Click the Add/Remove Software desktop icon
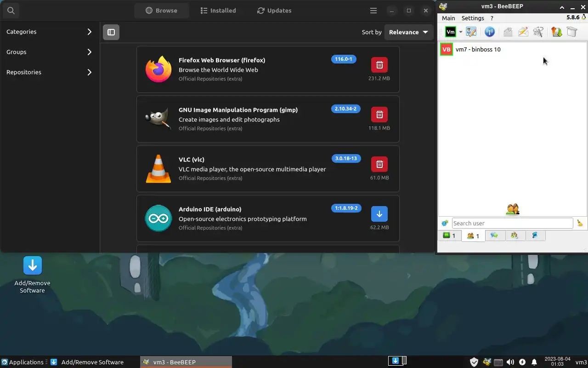The width and height of the screenshot is (588, 368). pos(32,275)
